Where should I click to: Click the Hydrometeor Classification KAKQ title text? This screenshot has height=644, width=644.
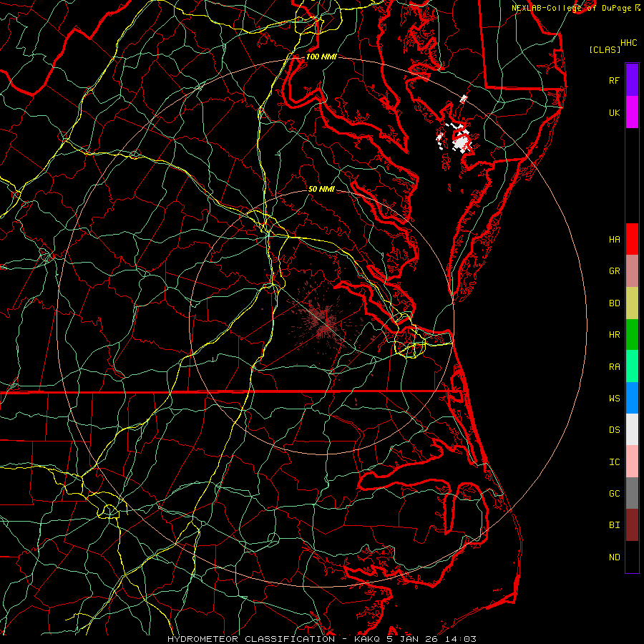tap(322, 639)
